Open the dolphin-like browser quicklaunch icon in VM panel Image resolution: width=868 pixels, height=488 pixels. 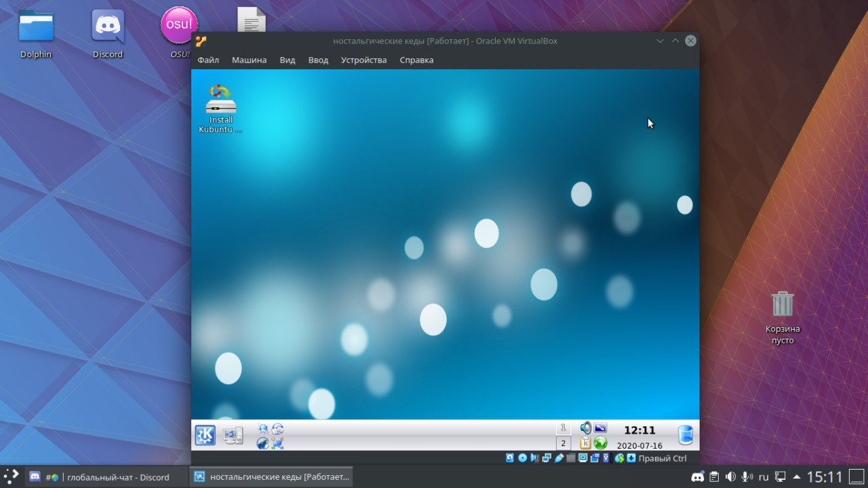pyautogui.click(x=262, y=443)
